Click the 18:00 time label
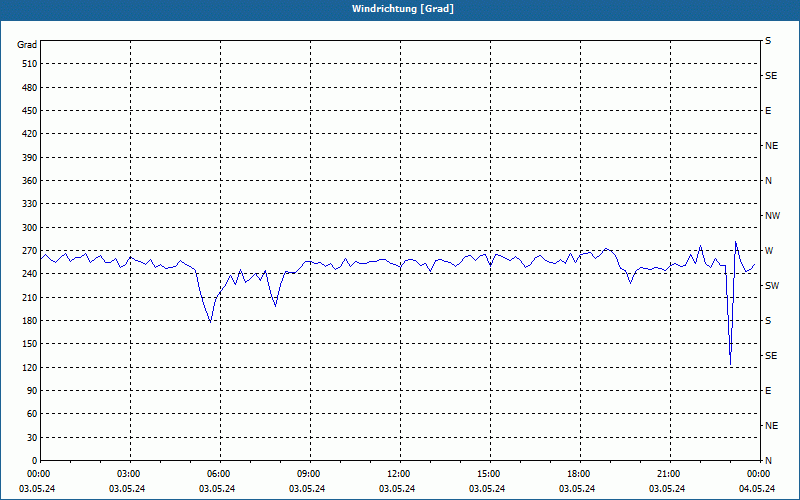This screenshot has height=500, width=800. tap(580, 474)
